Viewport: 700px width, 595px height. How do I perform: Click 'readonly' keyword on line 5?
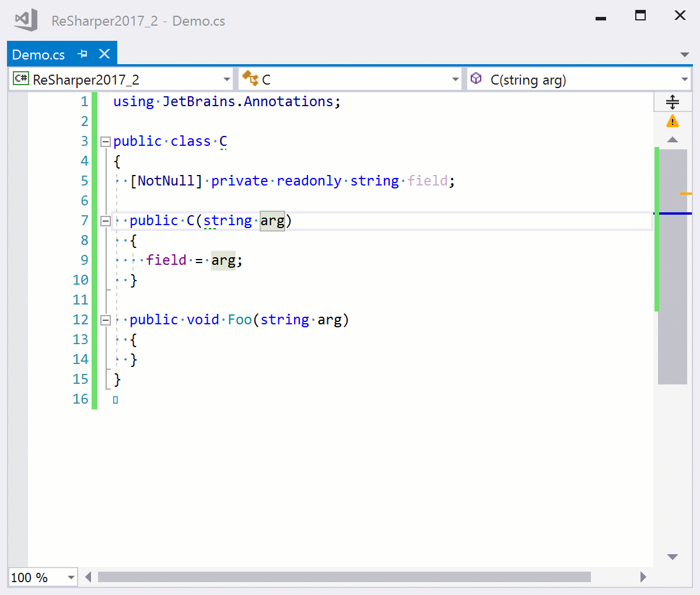click(x=309, y=181)
